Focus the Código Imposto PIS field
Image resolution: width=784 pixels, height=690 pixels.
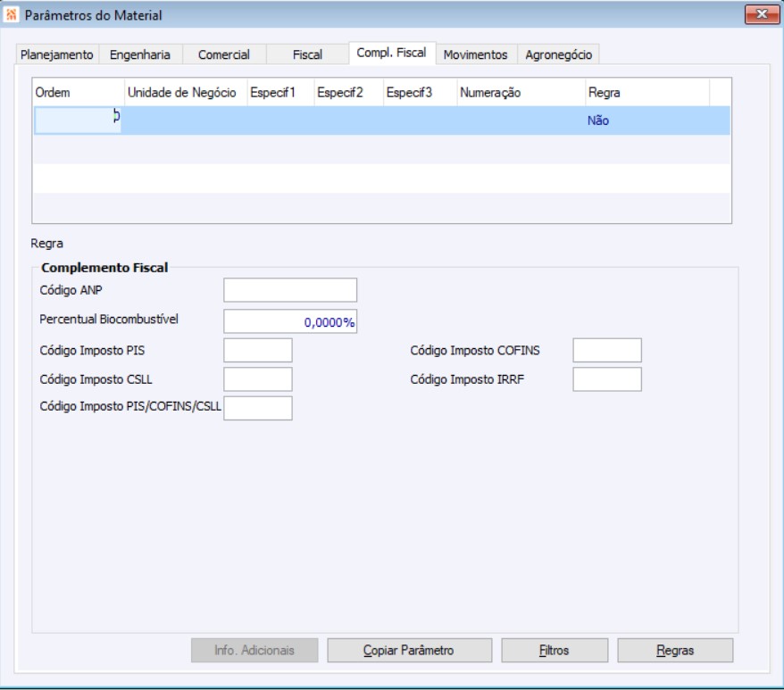[x=257, y=350]
